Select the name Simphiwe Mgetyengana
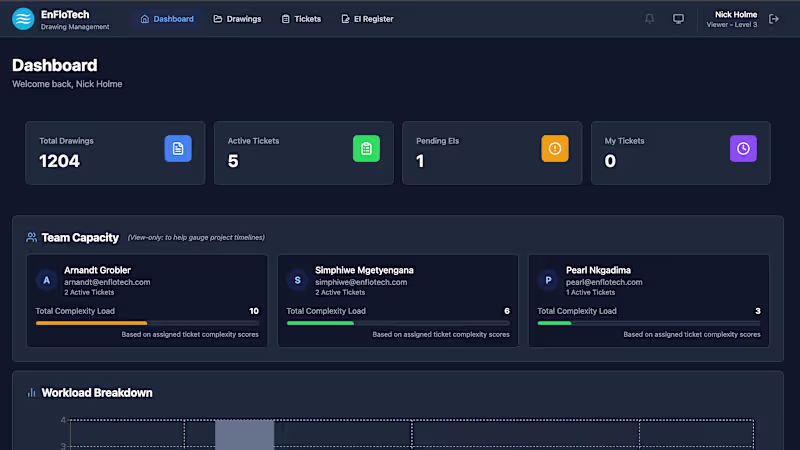The height and width of the screenshot is (450, 800). click(364, 270)
